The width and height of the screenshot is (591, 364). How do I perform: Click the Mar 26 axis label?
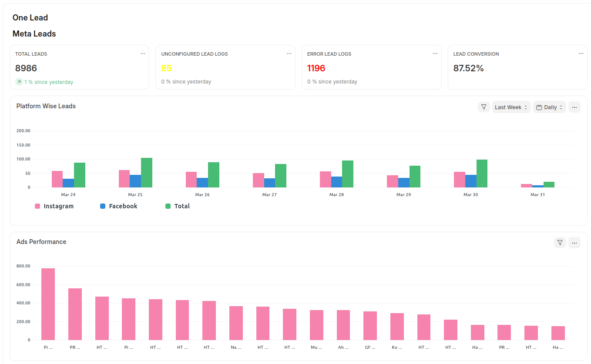tap(202, 195)
